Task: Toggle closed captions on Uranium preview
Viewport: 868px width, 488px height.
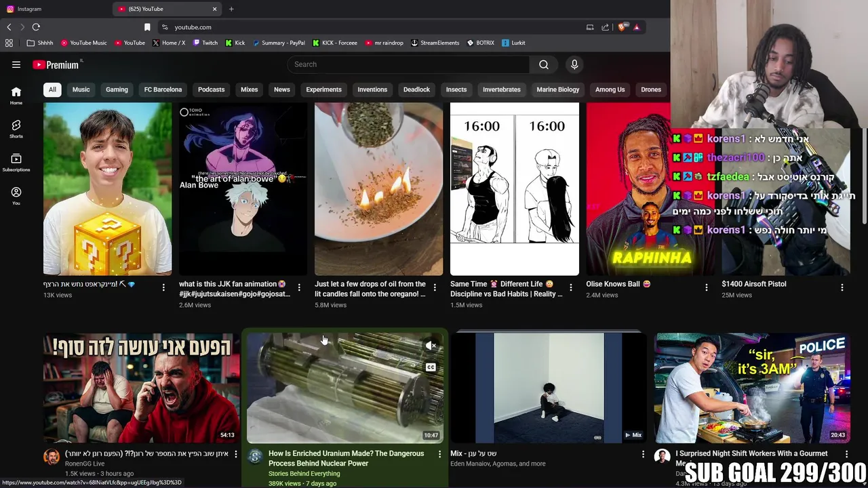Action: click(431, 367)
